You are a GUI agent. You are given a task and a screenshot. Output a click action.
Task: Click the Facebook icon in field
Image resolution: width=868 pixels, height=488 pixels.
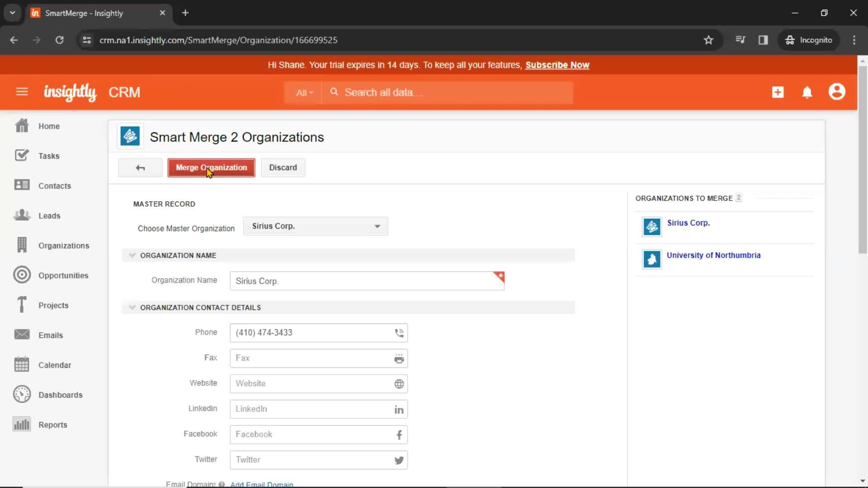coord(399,435)
